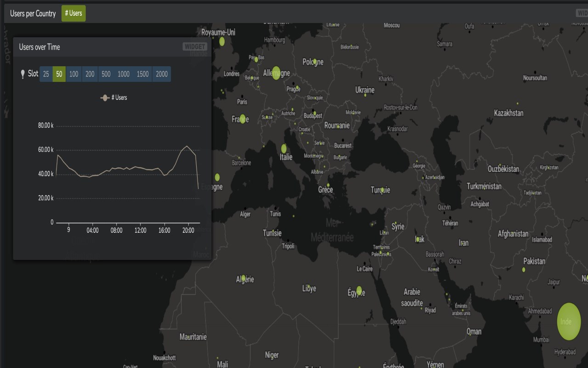Click the Barcelone city label
This screenshot has height=368, width=588.
[242, 163]
